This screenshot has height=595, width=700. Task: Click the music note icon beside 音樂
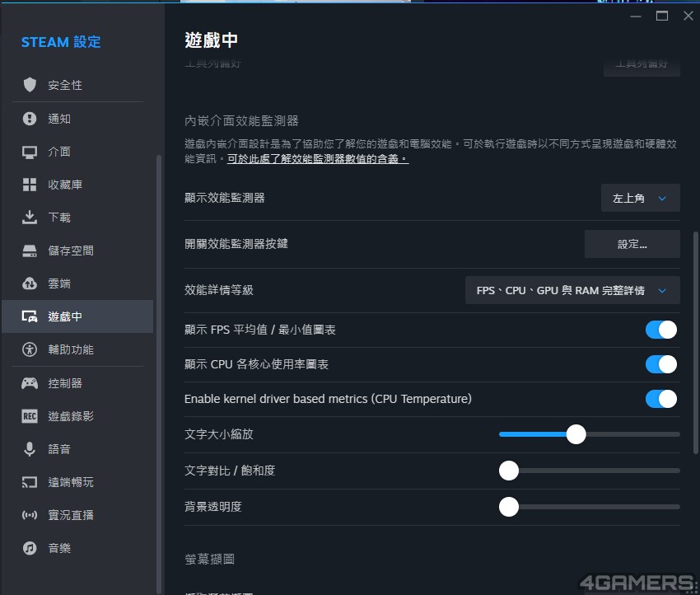tap(30, 548)
